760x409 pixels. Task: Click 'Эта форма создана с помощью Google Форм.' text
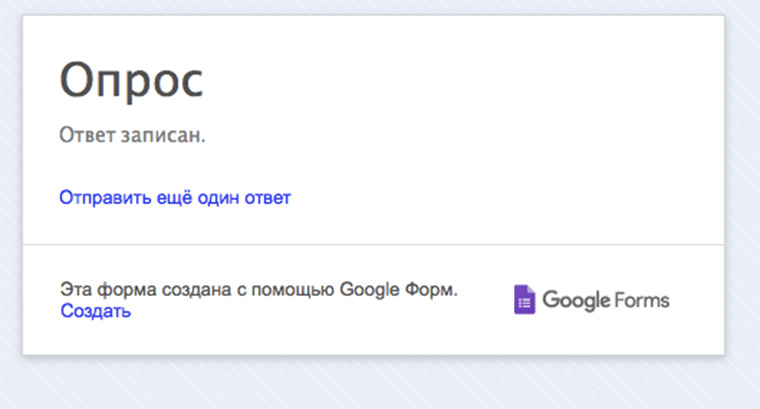259,290
